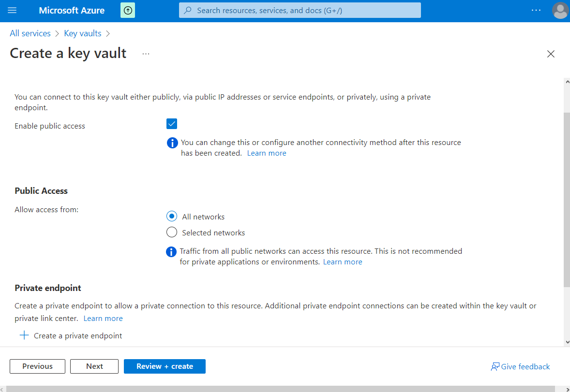
Task: Click the Previous button
Action: pyautogui.click(x=37, y=366)
